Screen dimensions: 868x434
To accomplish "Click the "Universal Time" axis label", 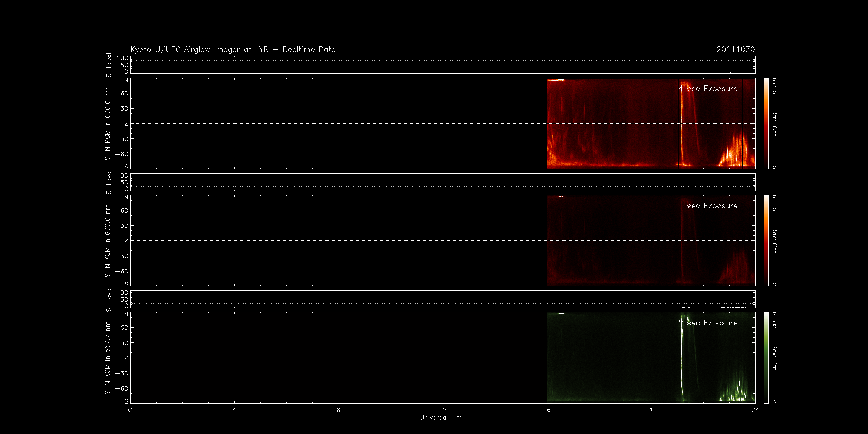I will click(x=443, y=418).
